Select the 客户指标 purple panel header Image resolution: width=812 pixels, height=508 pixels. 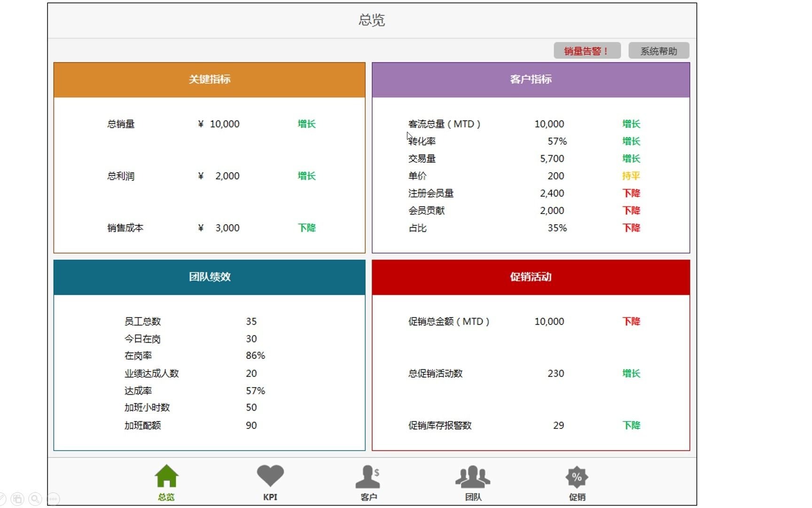coord(531,80)
